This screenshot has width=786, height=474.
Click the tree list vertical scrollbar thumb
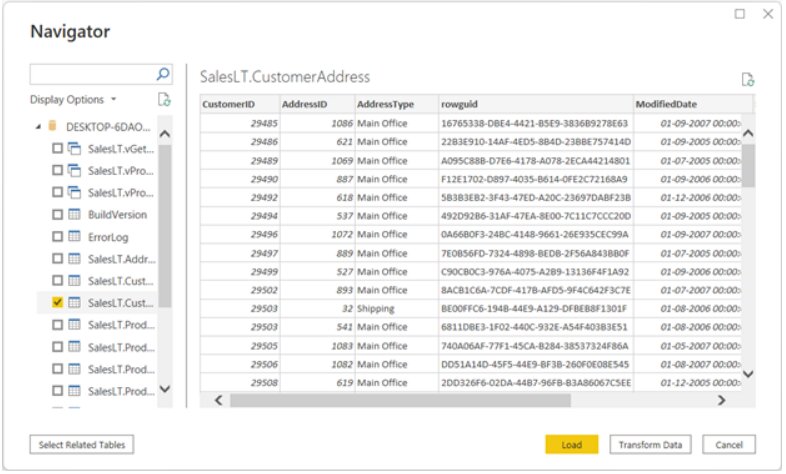tap(165, 225)
